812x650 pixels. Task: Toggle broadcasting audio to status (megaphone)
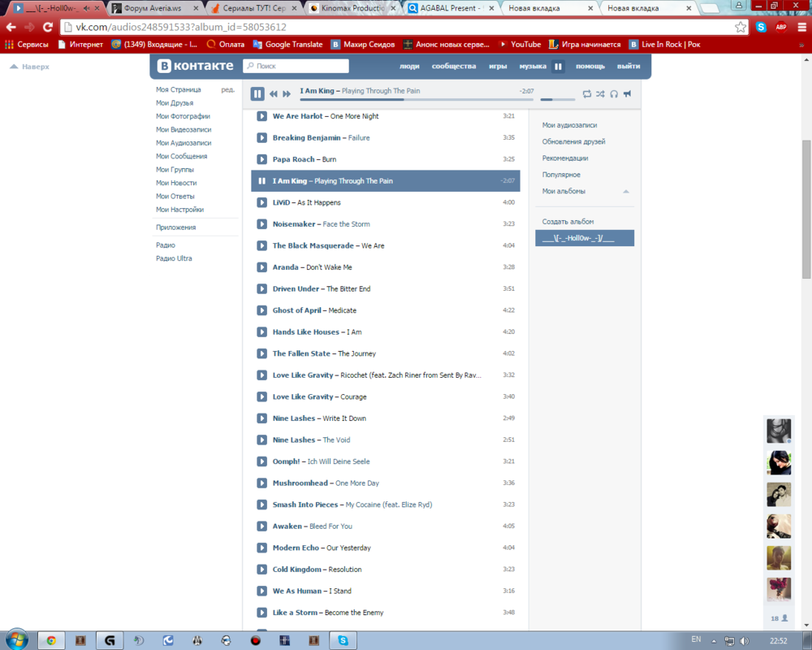tap(627, 94)
